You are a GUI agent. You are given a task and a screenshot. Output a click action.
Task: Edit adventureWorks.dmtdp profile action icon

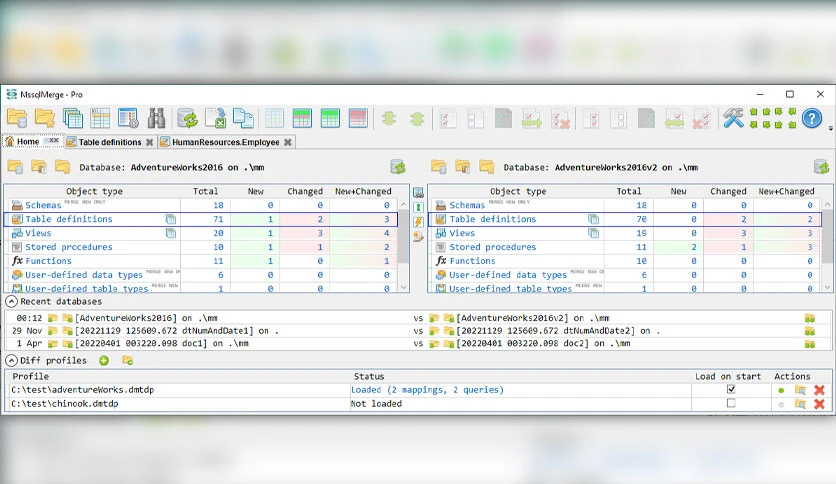tap(800, 390)
